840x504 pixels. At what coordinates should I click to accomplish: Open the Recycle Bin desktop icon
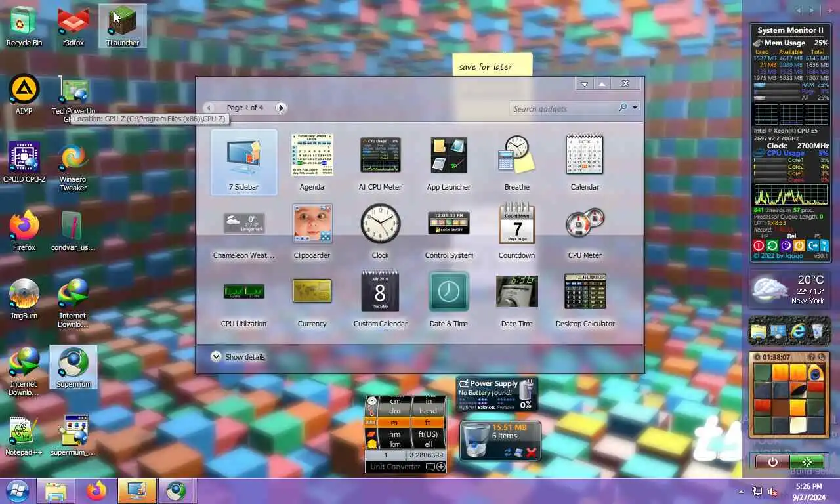pyautogui.click(x=24, y=26)
